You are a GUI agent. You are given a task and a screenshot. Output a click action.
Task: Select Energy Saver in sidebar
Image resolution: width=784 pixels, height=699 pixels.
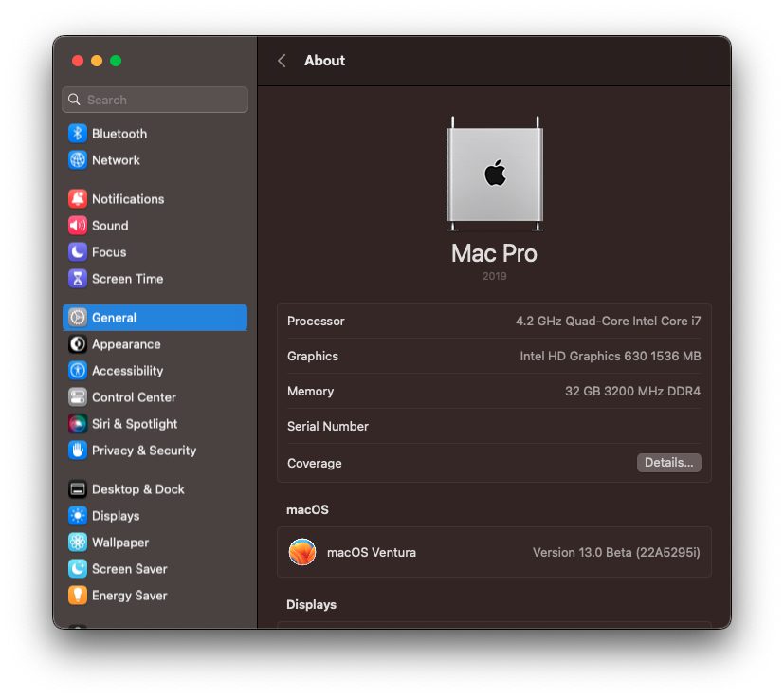(x=155, y=596)
